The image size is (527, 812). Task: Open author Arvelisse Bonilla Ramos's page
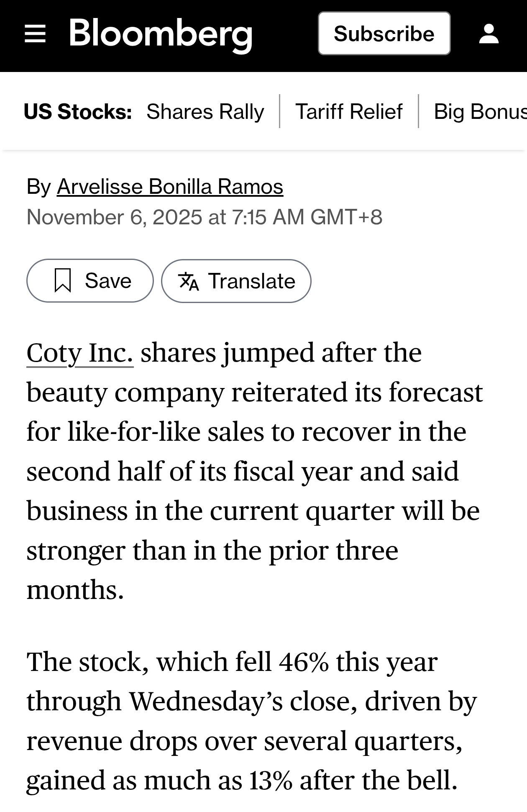click(170, 186)
